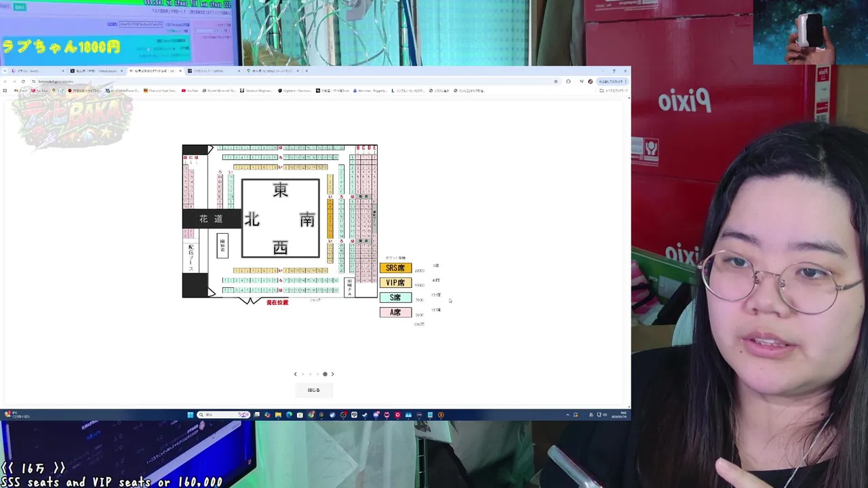
Task: Switch to the Twitch browser tab
Action: click(x=37, y=70)
